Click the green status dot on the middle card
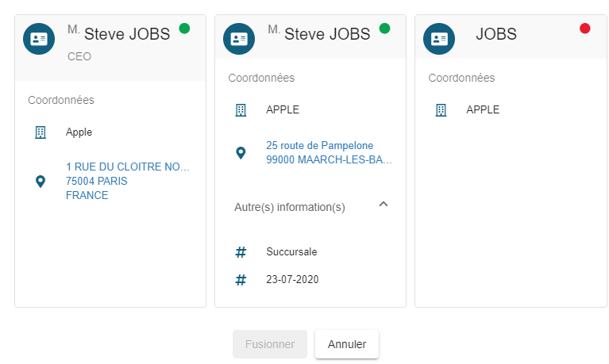Viewport: 609px width, 364px height. [384, 29]
